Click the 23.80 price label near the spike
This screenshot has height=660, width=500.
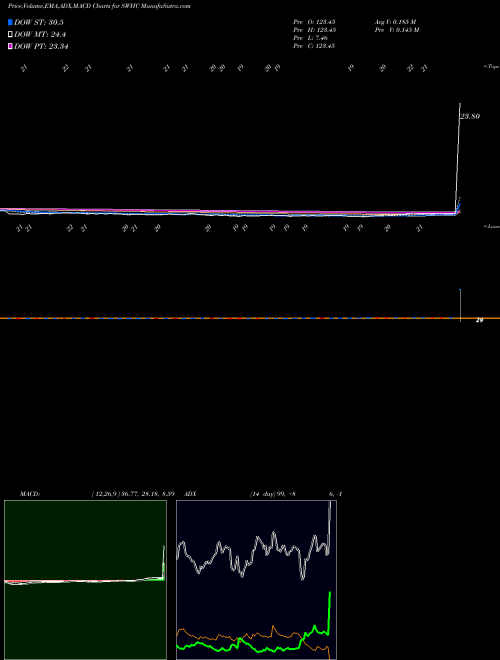tap(470, 116)
